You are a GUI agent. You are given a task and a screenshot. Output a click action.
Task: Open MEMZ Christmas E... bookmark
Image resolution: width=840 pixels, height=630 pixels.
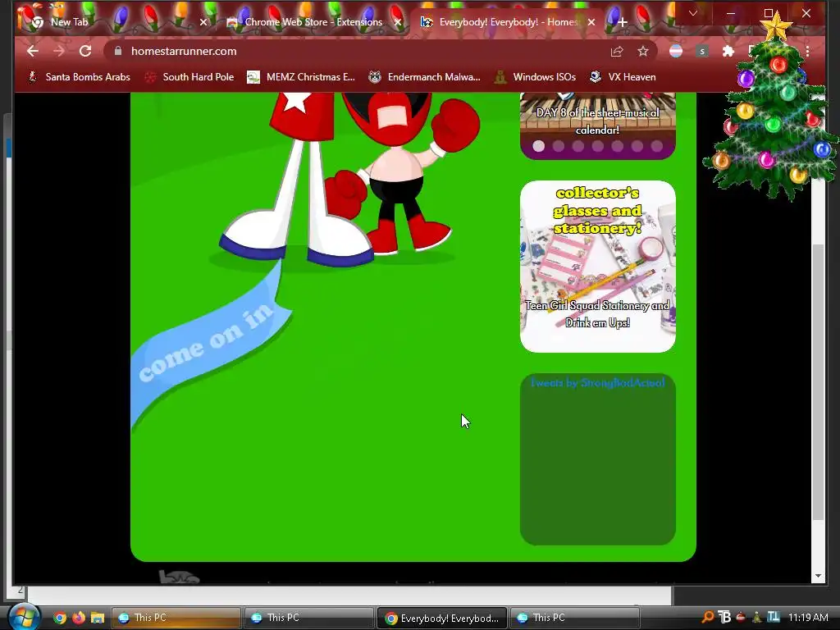pos(300,77)
